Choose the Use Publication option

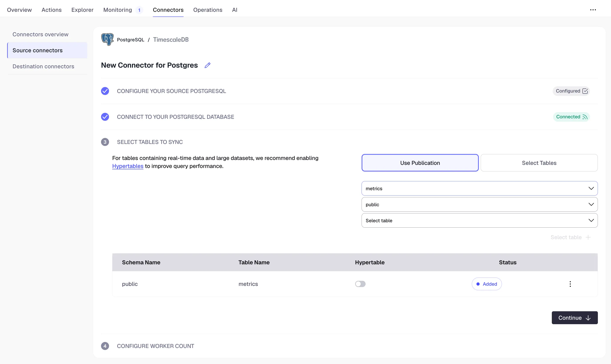click(420, 163)
